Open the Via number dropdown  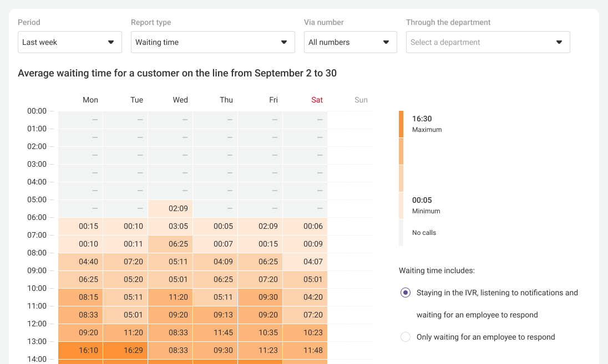pyautogui.click(x=350, y=42)
